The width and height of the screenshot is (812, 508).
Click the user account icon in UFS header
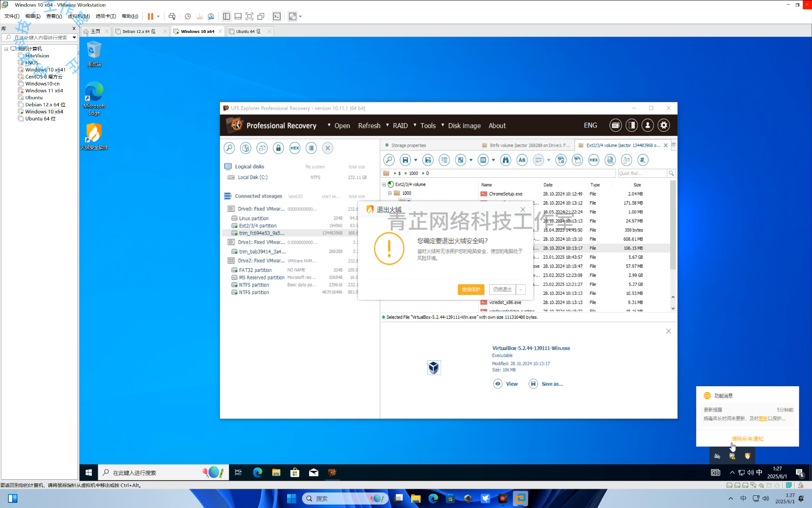(x=648, y=125)
